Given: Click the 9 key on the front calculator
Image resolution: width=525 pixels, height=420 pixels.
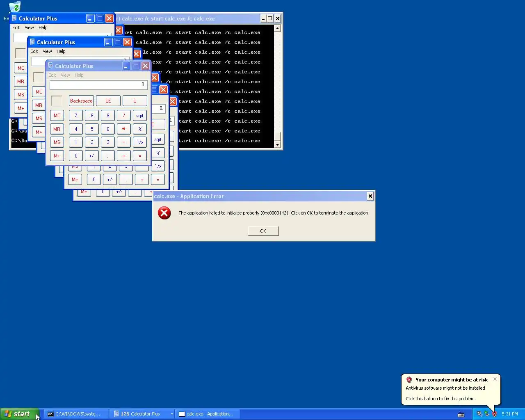Looking at the screenshot, I should click(108, 116).
